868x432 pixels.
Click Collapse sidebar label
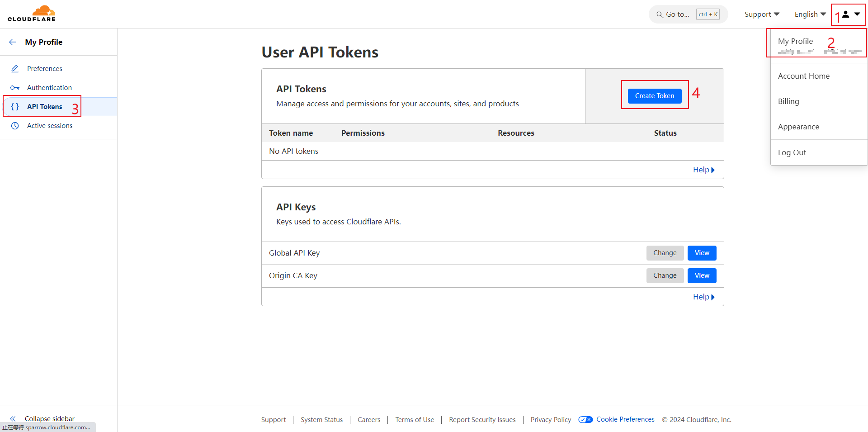coord(50,419)
